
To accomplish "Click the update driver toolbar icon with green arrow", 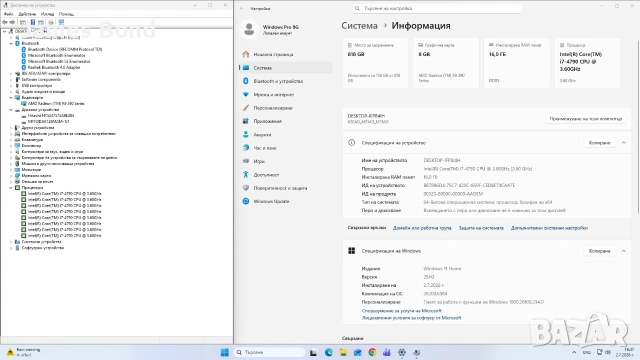I will pos(51,22).
